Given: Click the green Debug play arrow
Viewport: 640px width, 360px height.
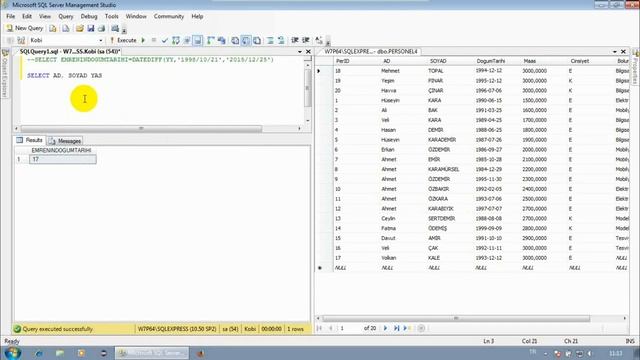Looking at the screenshot, I should coord(143,40).
